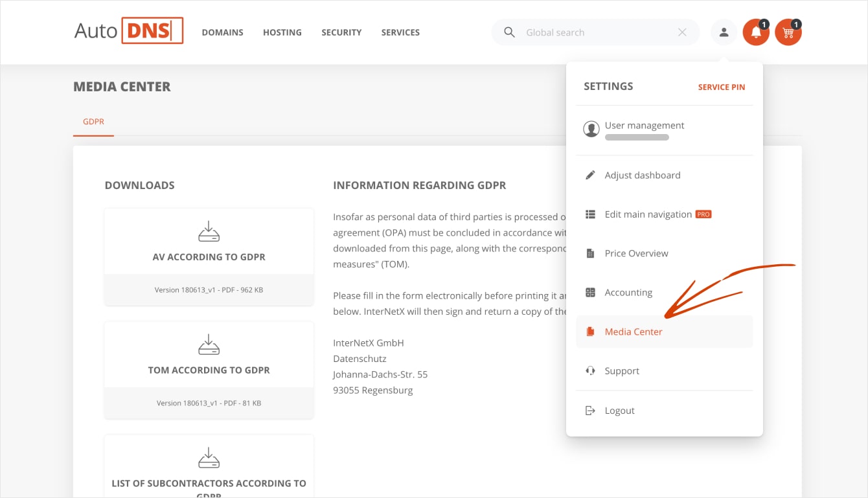Click download icon on TOM ACCORDING TO GDPR card
The image size is (868, 498).
[x=209, y=345]
